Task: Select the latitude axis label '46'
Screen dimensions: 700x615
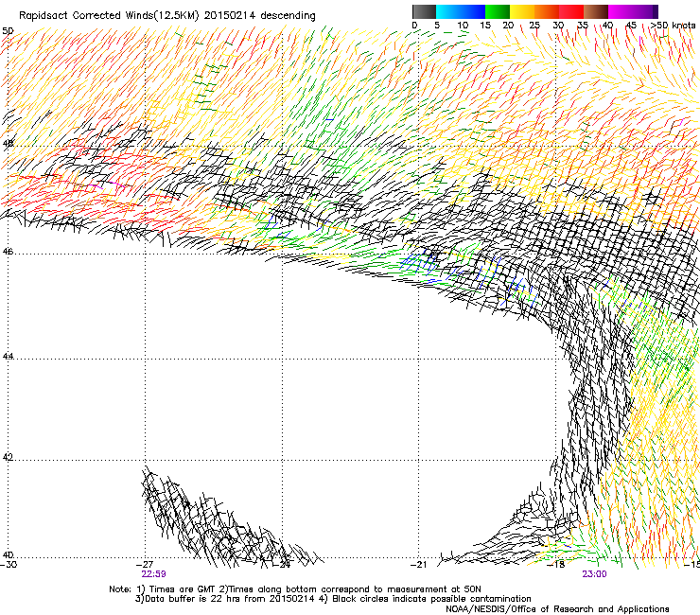Action: coord(8,252)
